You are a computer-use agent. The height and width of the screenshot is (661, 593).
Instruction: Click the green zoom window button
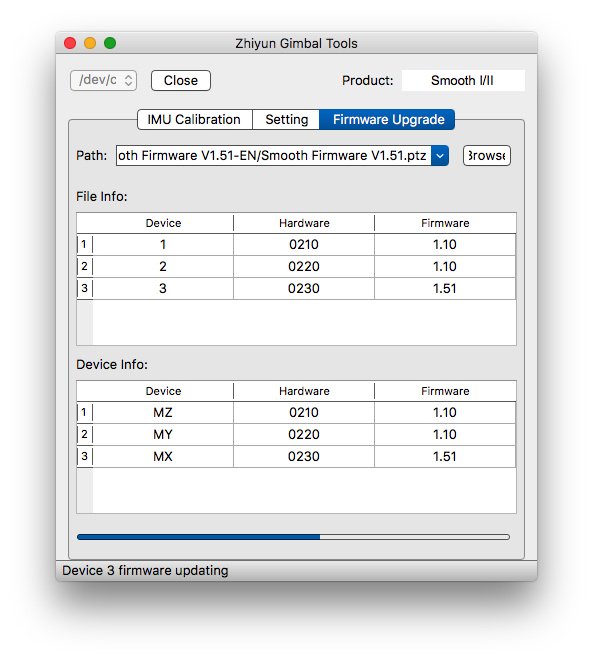click(x=110, y=43)
